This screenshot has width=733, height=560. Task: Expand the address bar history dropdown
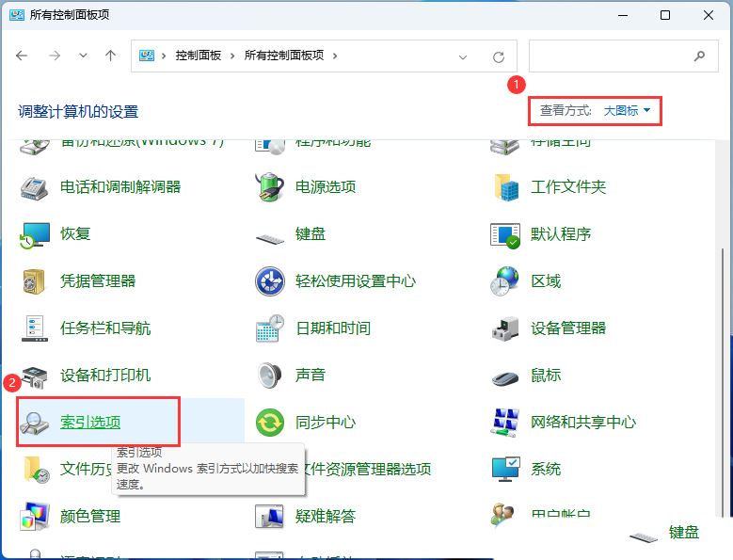463,57
